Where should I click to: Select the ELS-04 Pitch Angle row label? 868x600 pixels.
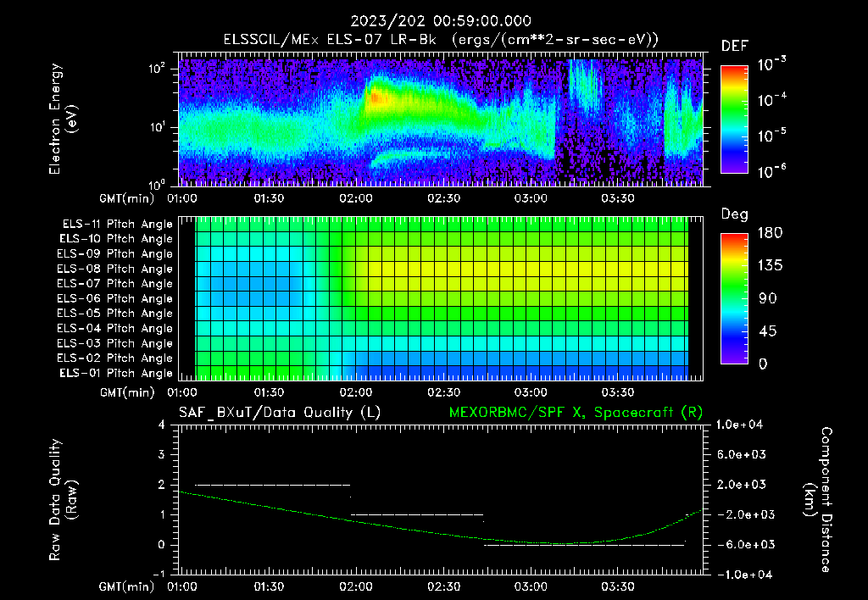tap(115, 329)
